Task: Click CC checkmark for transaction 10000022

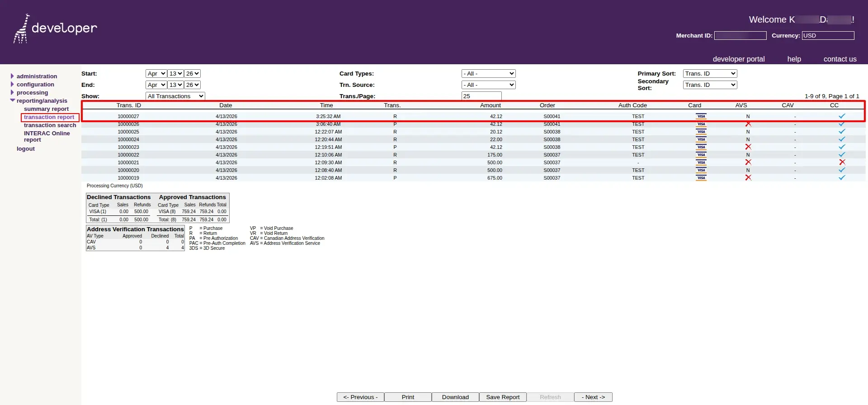Action: pos(842,155)
